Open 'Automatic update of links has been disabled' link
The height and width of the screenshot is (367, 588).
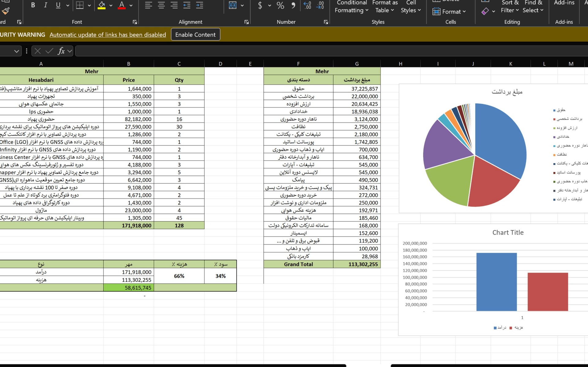(x=108, y=35)
